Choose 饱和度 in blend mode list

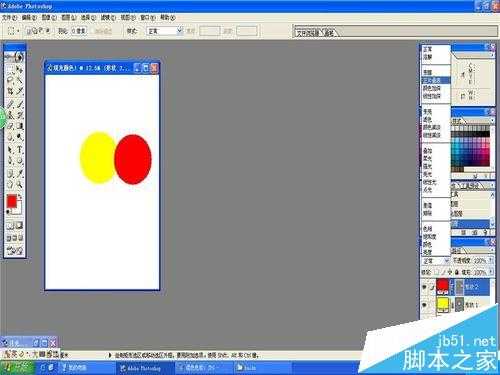(x=436, y=236)
